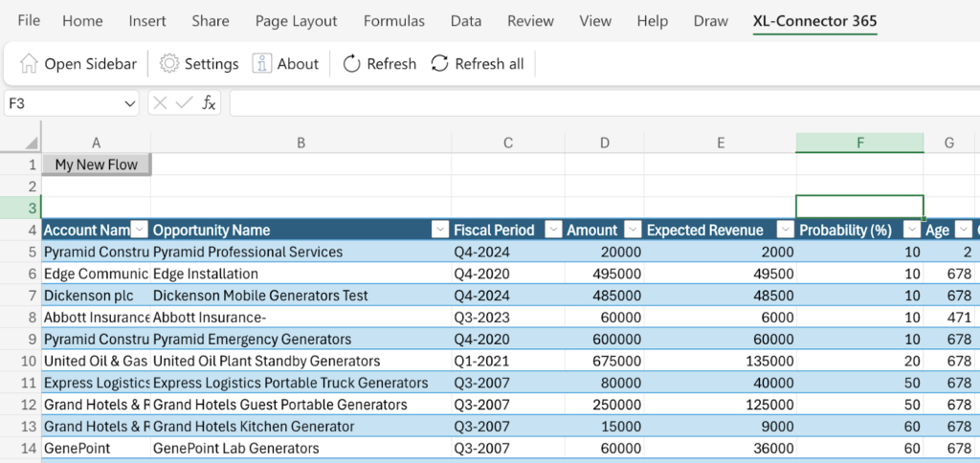Image resolution: width=980 pixels, height=463 pixels.
Task: Click 'GenePoint Lab Generators' cell
Action: pyautogui.click(x=301, y=449)
